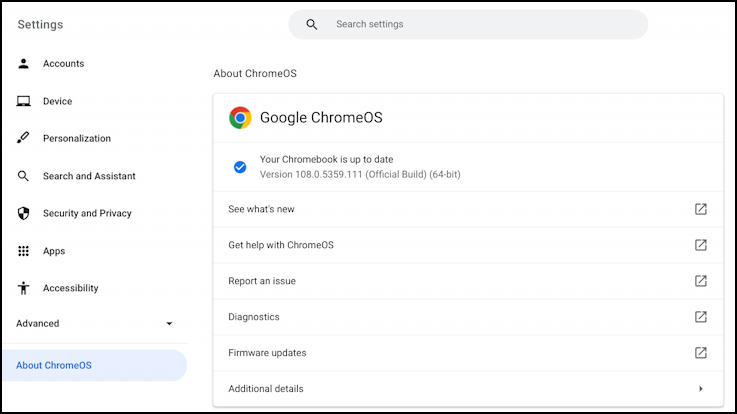Open See what's new link
737x414 pixels.
[x=262, y=209]
